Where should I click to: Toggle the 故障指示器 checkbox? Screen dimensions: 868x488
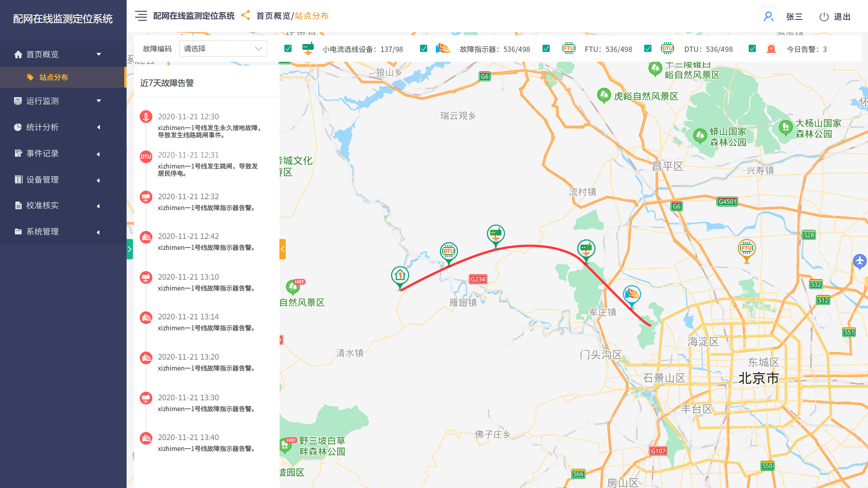click(424, 49)
